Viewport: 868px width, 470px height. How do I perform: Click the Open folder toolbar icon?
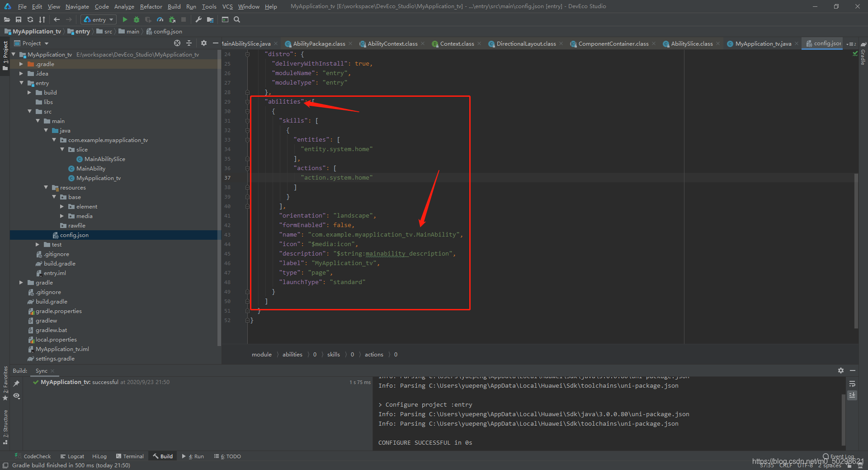click(x=7, y=19)
